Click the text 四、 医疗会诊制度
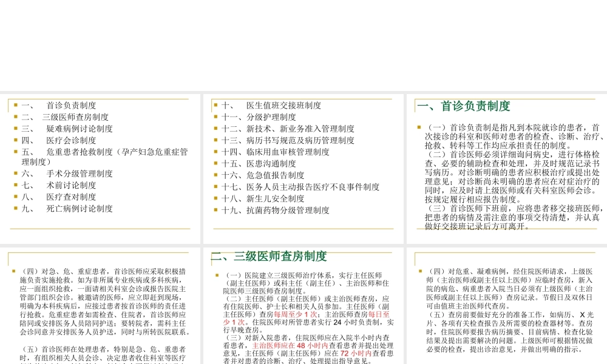The height and width of the screenshot is (364, 607). (x=59, y=140)
